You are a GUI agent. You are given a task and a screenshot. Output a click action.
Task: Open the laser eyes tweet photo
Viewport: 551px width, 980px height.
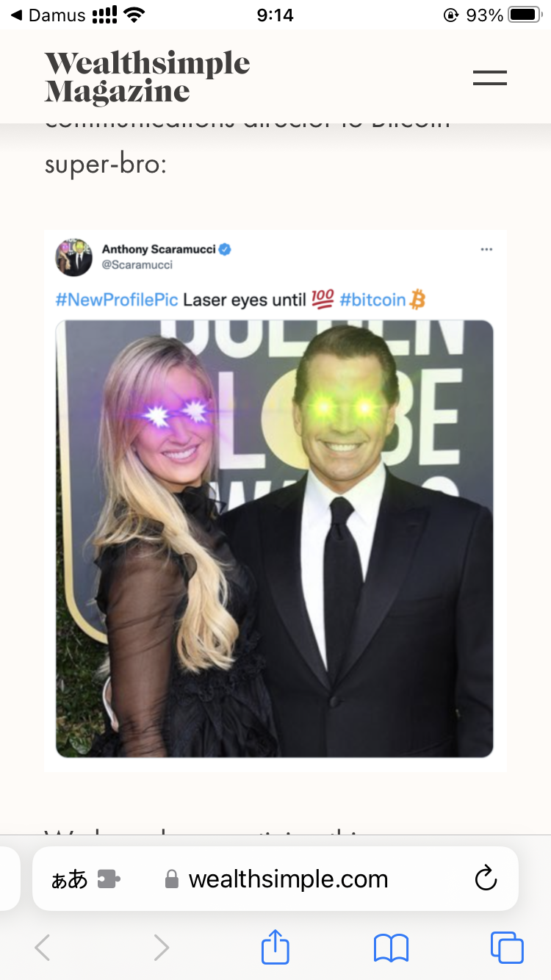coord(274,538)
